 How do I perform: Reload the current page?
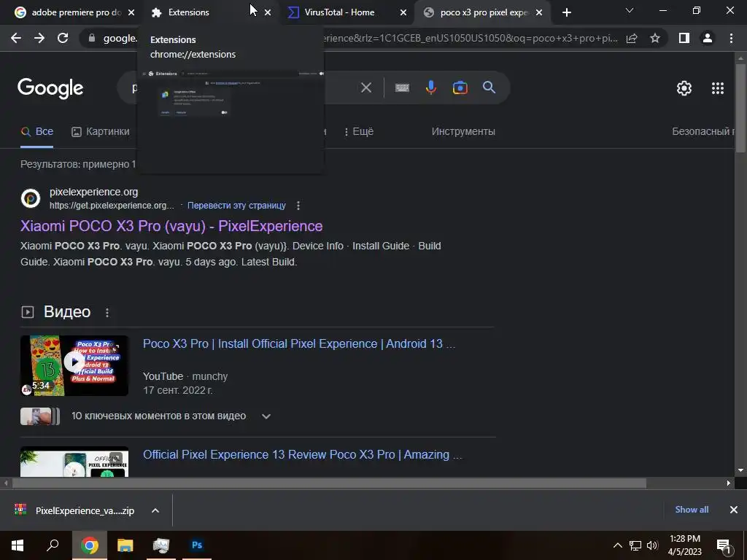(63, 38)
